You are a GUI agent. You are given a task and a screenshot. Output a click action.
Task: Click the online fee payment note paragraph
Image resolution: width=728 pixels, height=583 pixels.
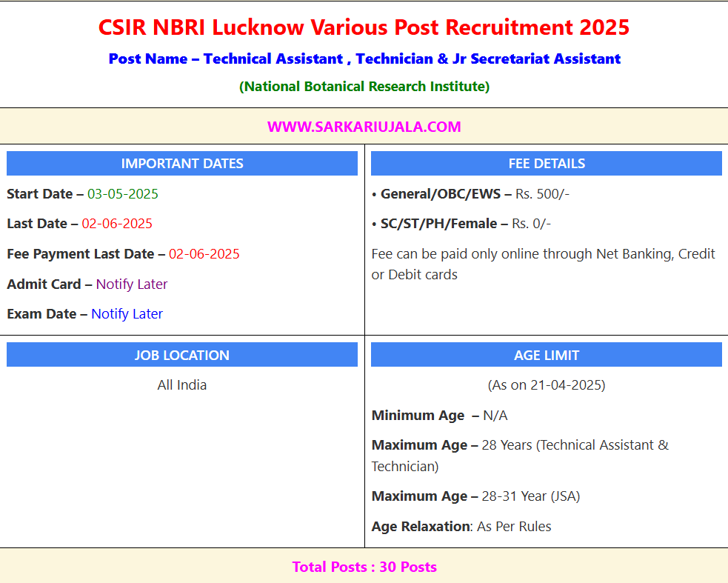pyautogui.click(x=543, y=264)
